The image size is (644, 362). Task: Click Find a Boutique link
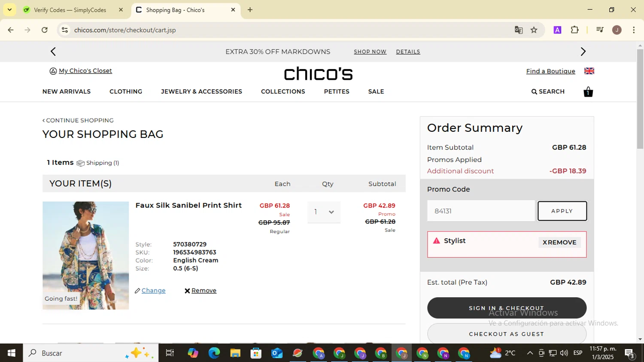(x=551, y=71)
